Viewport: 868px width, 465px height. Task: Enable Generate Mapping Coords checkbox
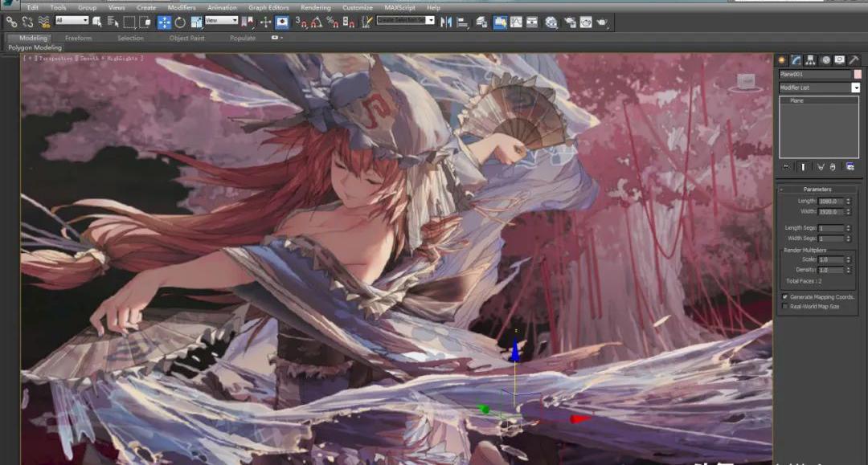coord(785,297)
